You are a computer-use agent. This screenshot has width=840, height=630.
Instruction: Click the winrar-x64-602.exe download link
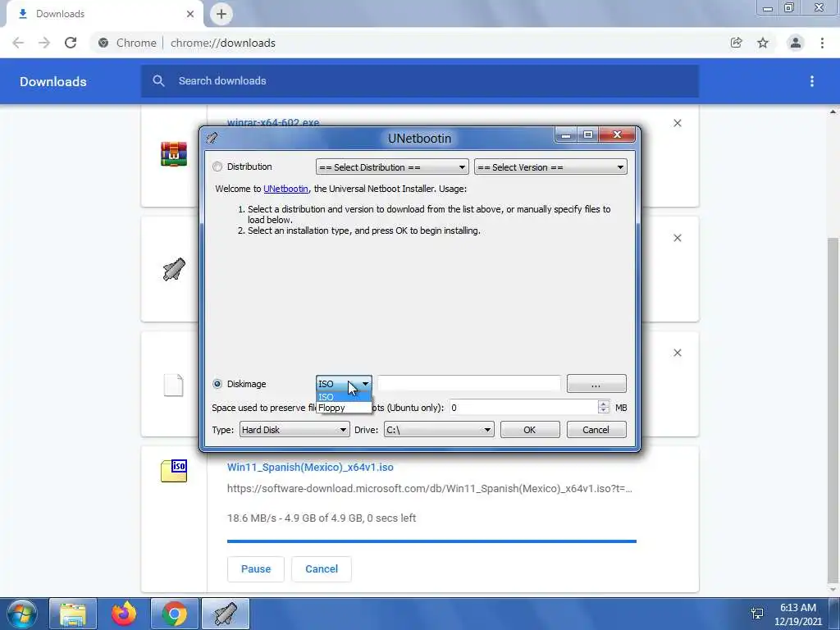tap(273, 122)
